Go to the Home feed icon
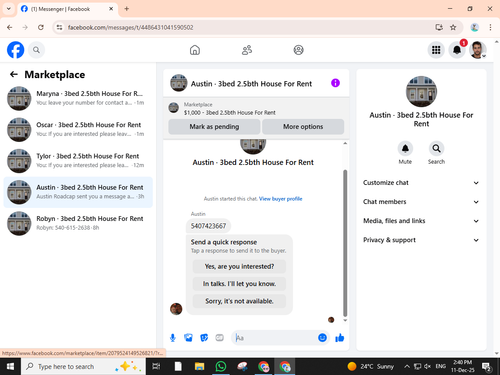 (195, 50)
